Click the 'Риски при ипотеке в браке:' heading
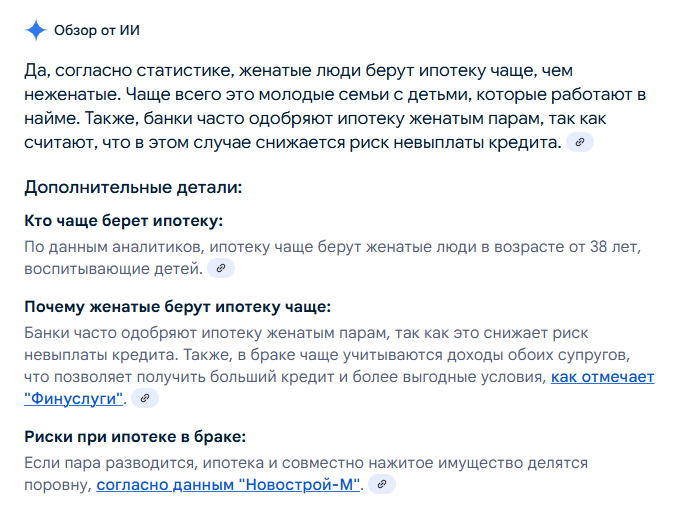The height and width of the screenshot is (508, 679). click(135, 437)
